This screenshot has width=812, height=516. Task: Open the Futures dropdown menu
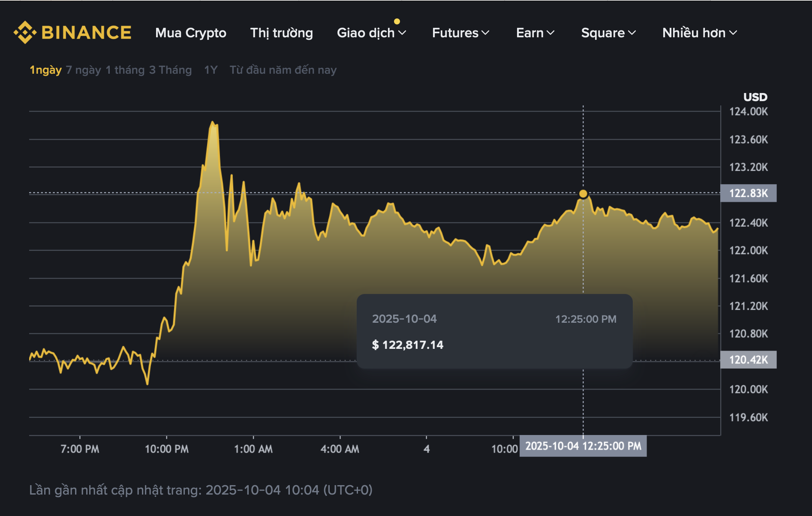coord(460,33)
